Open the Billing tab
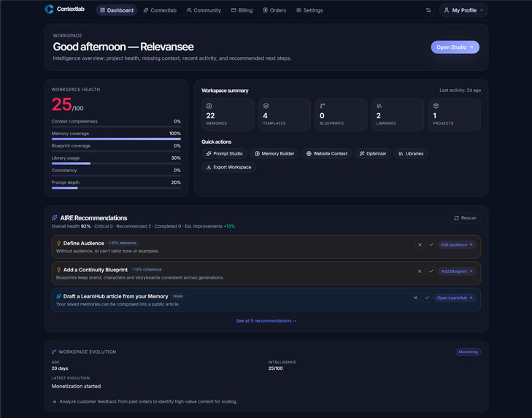The width and height of the screenshot is (532, 418). 242,10
